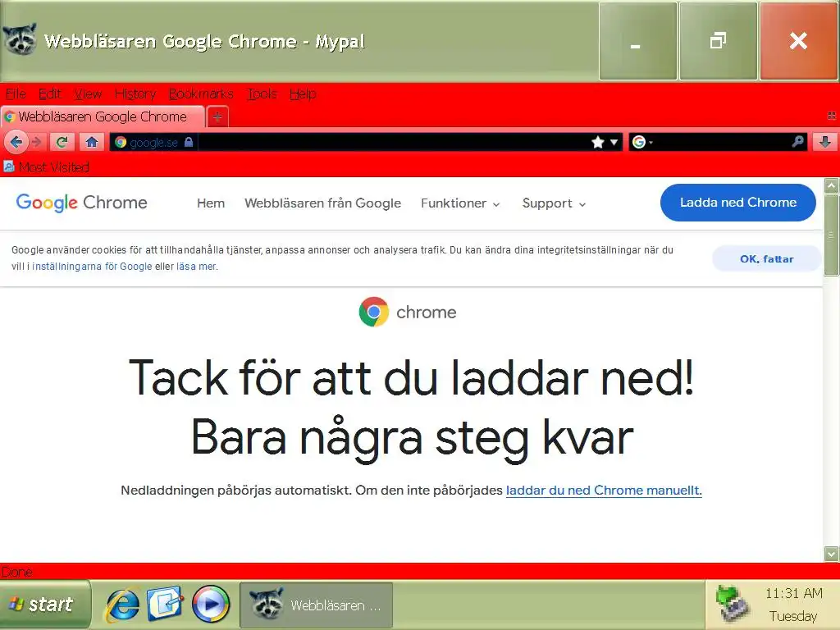Click the Done status bar text
The image size is (840, 630).
coord(16,572)
